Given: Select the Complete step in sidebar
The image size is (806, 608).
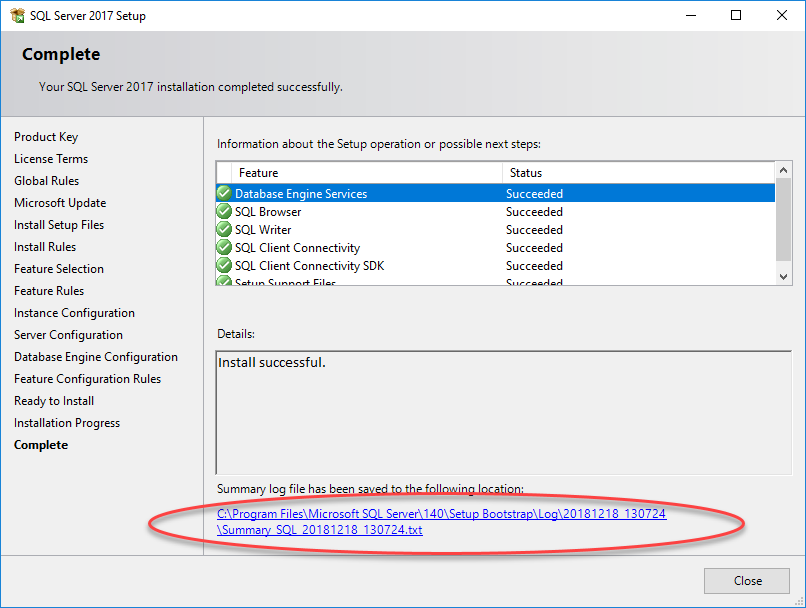Looking at the screenshot, I should click(41, 445).
